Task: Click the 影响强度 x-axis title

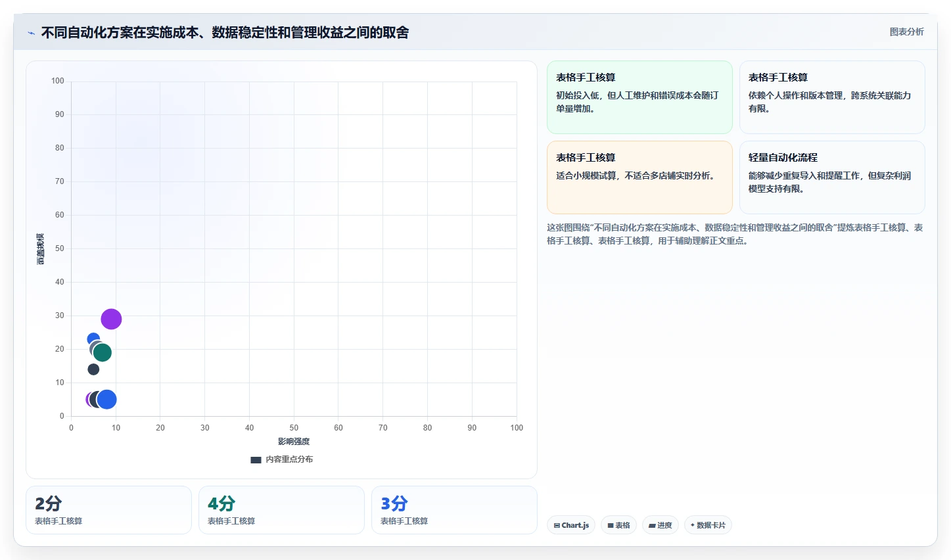Action: click(294, 442)
